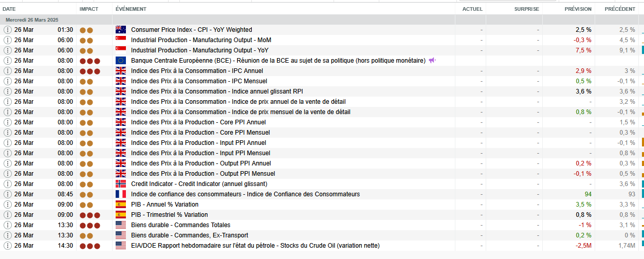Click impact dots on Biens durable Commandes Totales
Screen dimensions: 644x259
(89, 225)
